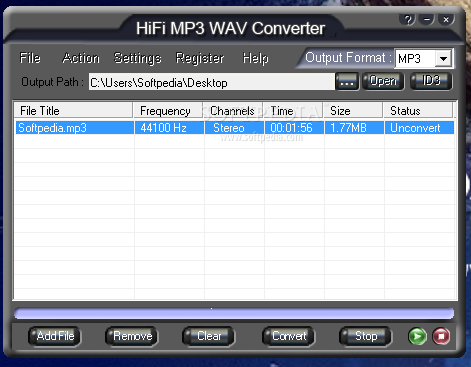The height and width of the screenshot is (367, 471).
Task: Click the Add File button
Action: pos(55,336)
